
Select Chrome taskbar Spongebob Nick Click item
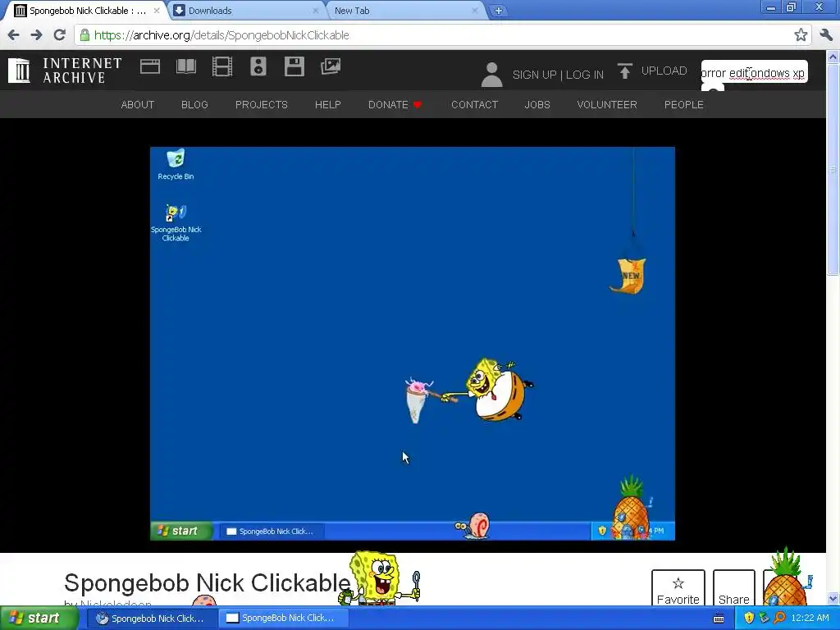pyautogui.click(x=152, y=618)
